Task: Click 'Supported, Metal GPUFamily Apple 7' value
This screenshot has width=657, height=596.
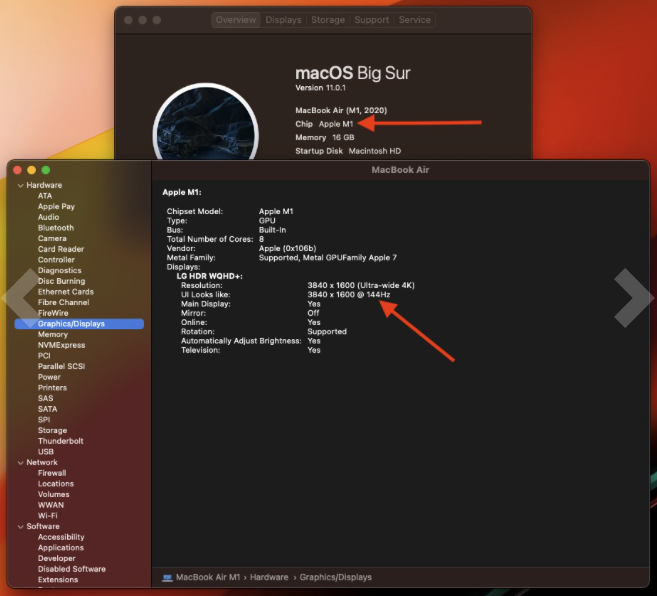Action: pos(328,258)
